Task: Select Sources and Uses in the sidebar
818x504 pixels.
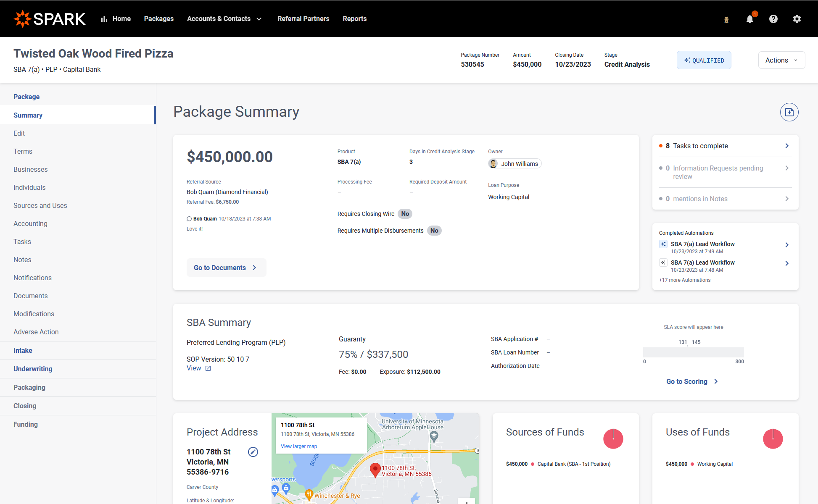Action: 78,205
